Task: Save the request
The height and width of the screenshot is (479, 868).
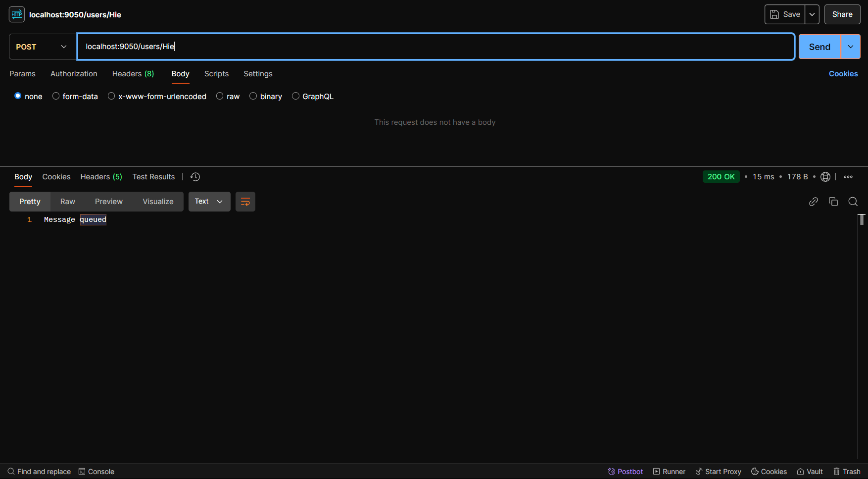Action: click(x=785, y=14)
